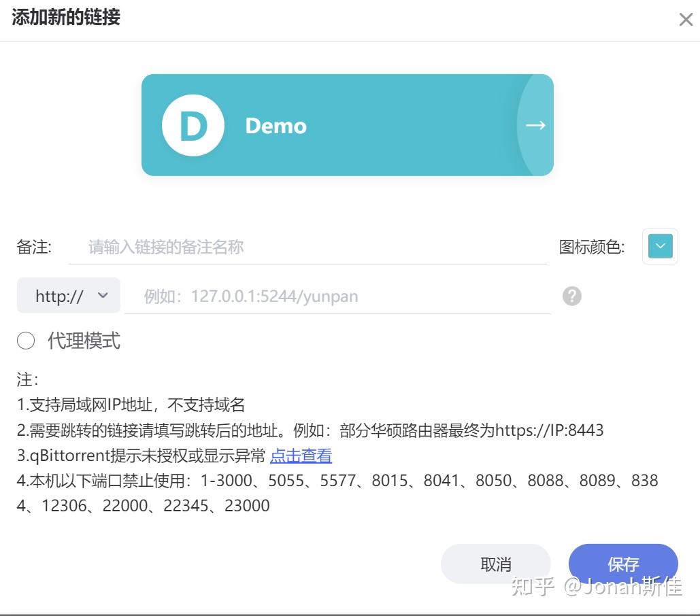Click the circular D logo on Demo card
700x616 pixels.
193,125
